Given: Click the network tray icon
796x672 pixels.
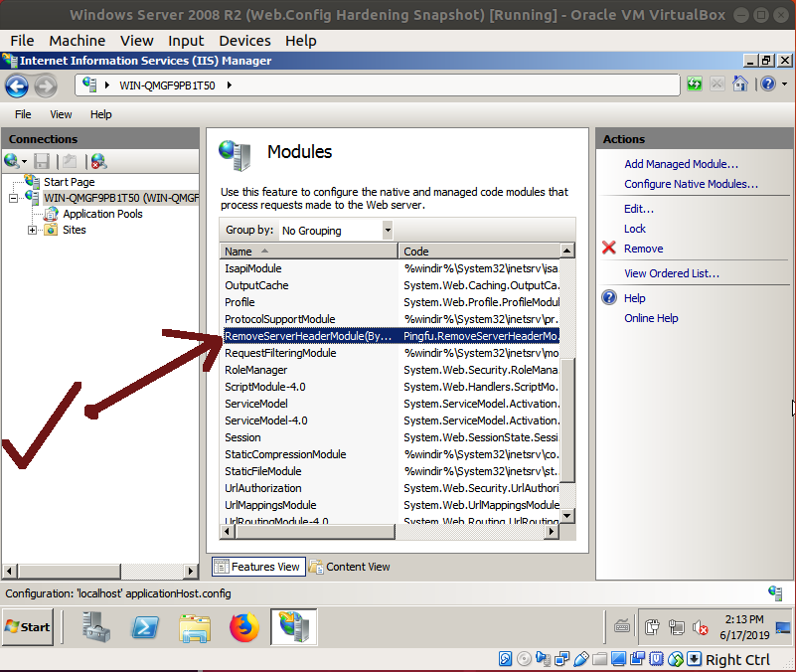Looking at the screenshot, I should coord(676,628).
